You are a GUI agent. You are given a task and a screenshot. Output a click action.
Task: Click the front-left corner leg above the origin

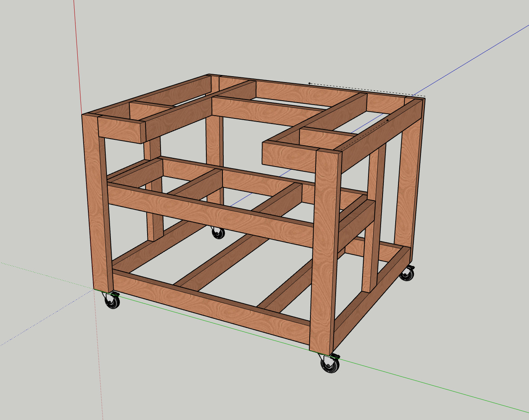[97, 203]
